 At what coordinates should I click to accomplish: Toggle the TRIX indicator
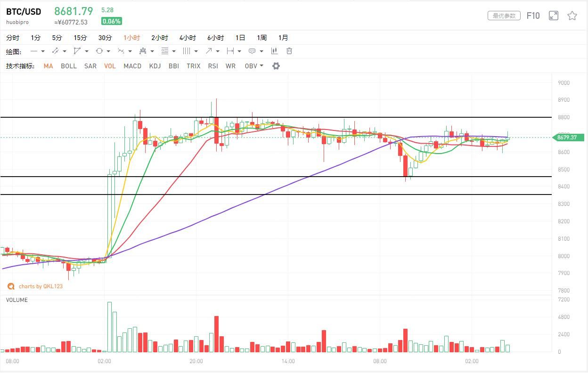point(193,66)
